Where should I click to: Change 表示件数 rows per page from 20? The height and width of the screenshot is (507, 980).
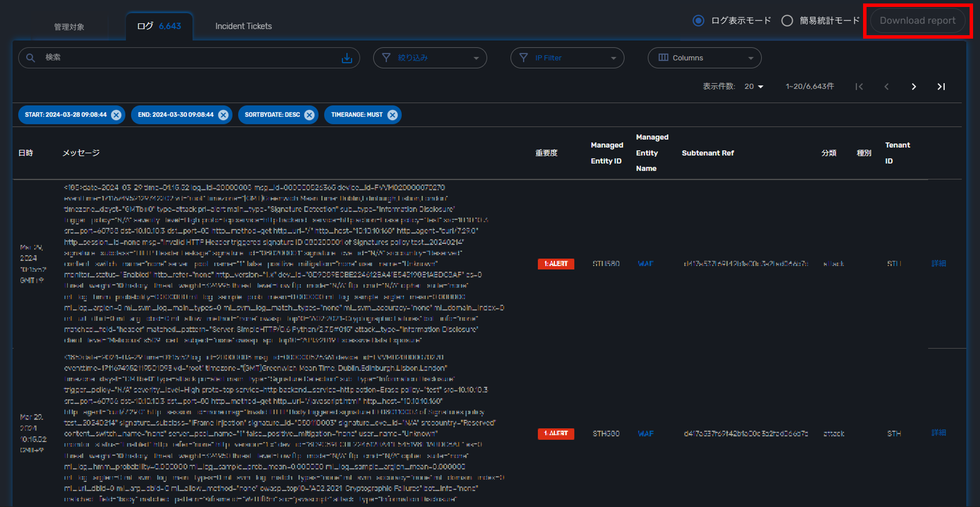coord(754,87)
